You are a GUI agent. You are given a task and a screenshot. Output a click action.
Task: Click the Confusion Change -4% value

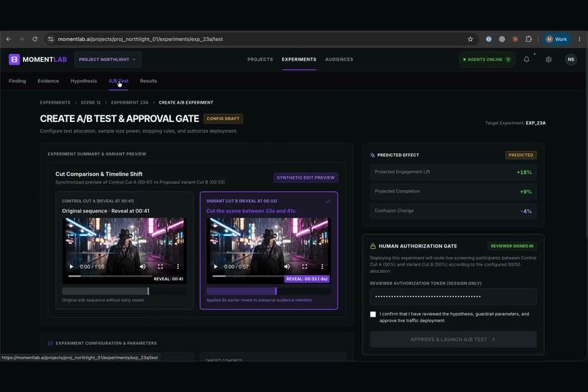526,211
